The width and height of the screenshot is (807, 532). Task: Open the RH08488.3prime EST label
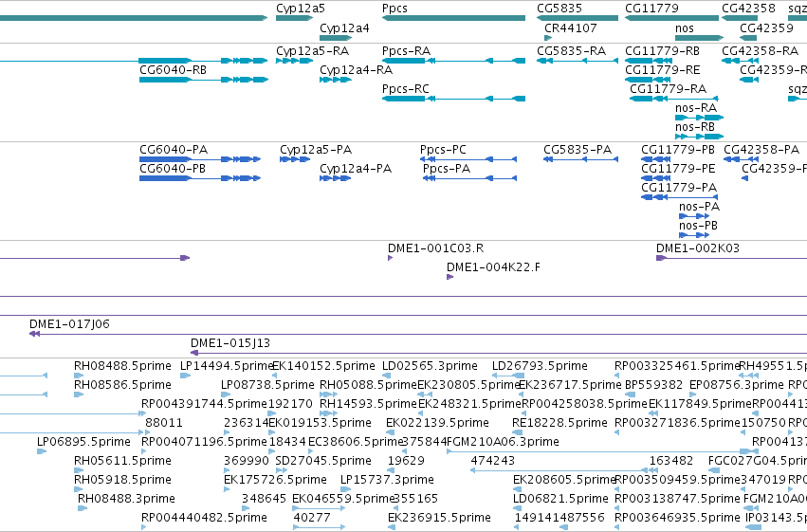tap(127, 499)
